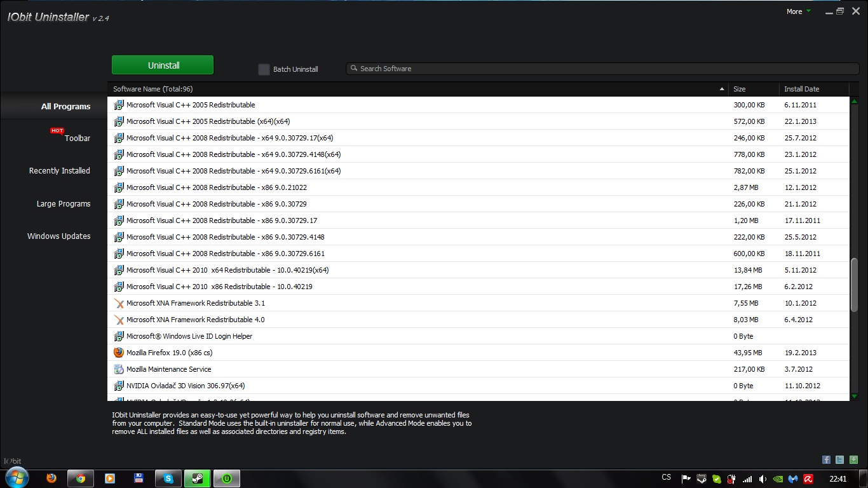Select Visual C++ 2008 x86 9.0.21022 entry
Viewport: 868px width, 488px height.
[478, 187]
